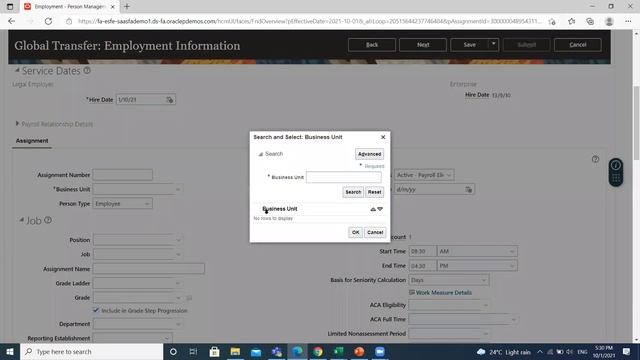Open Microsoft Teams from taskbar
This screenshot has height=360, width=640.
click(x=276, y=351)
